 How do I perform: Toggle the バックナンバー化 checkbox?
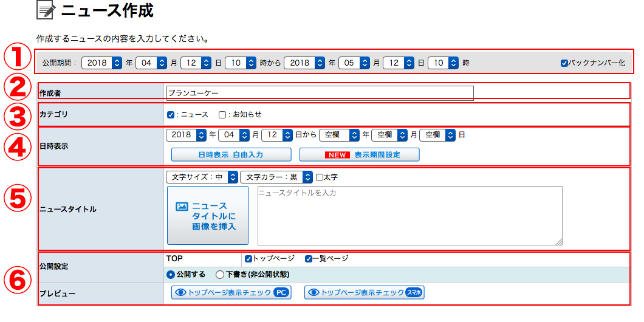[x=564, y=63]
